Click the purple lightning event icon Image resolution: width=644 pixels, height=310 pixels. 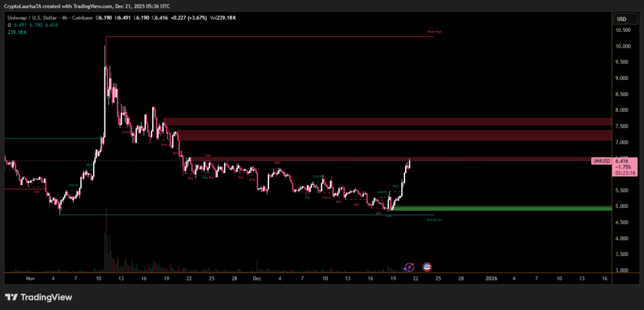(x=409, y=267)
